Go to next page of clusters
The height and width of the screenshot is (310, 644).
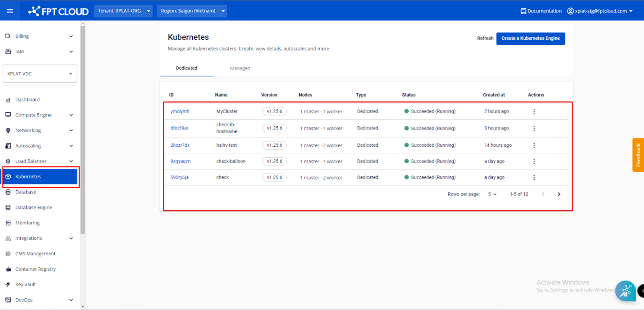[x=559, y=194]
